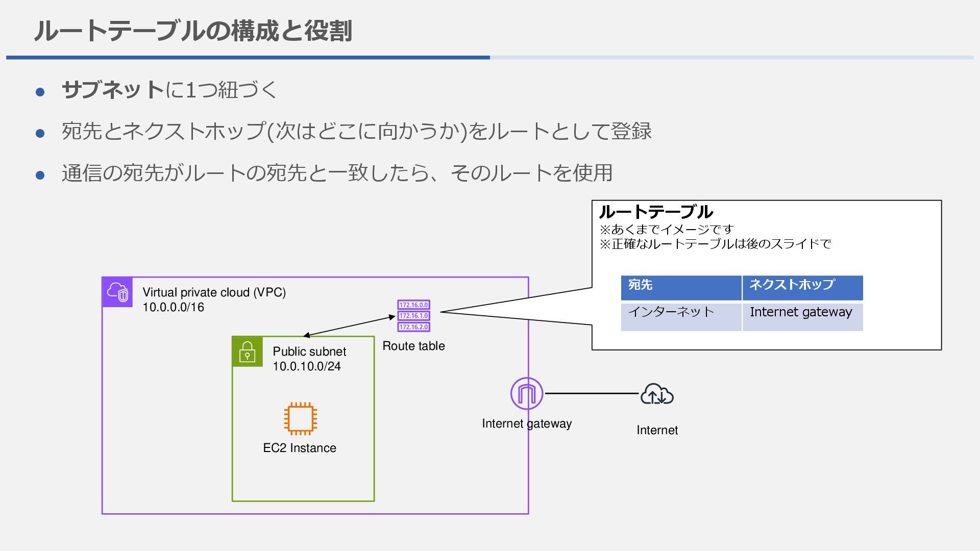Viewport: 980px width, 551px height.
Task: Select the bullet text サブネットに1つ紐づく
Action: coord(169,90)
